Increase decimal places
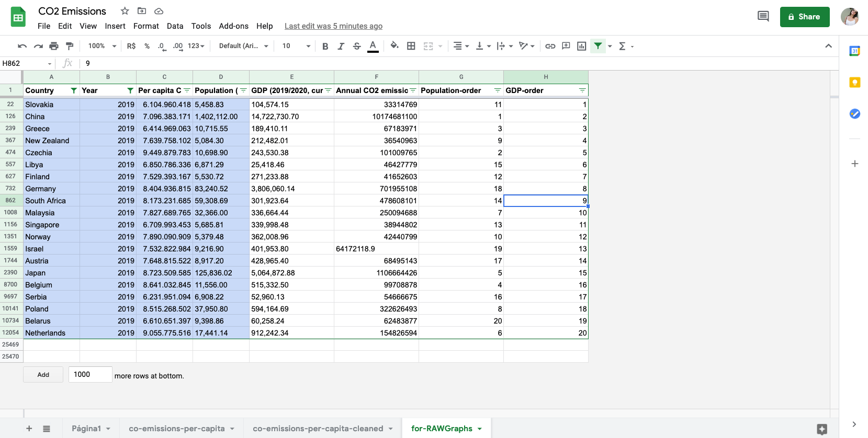The height and width of the screenshot is (438, 868). (178, 46)
